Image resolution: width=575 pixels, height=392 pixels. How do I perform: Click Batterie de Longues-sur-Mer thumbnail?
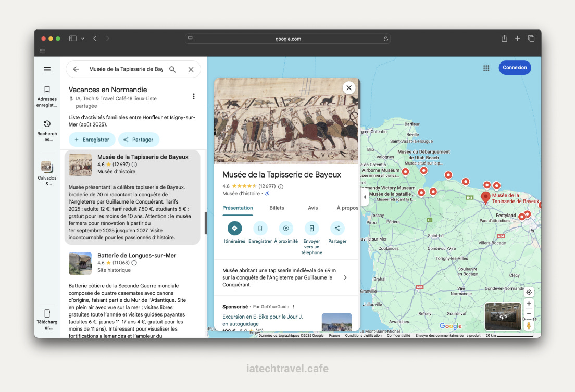coord(80,263)
